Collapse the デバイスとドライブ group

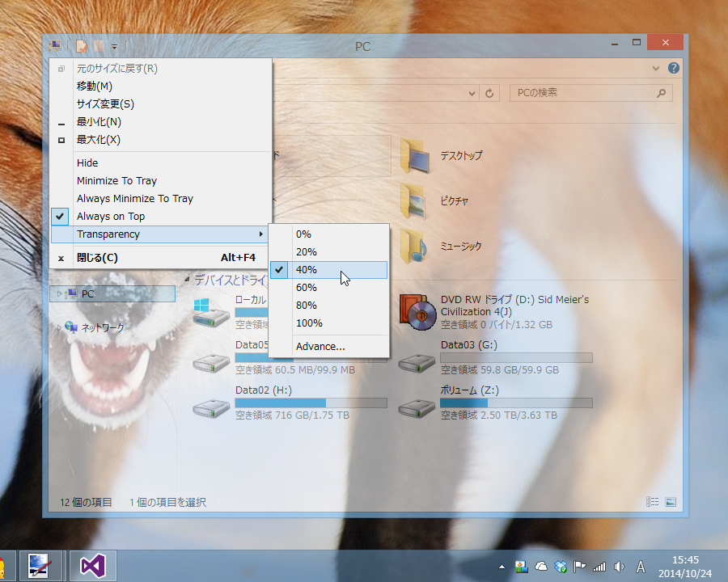(187, 280)
